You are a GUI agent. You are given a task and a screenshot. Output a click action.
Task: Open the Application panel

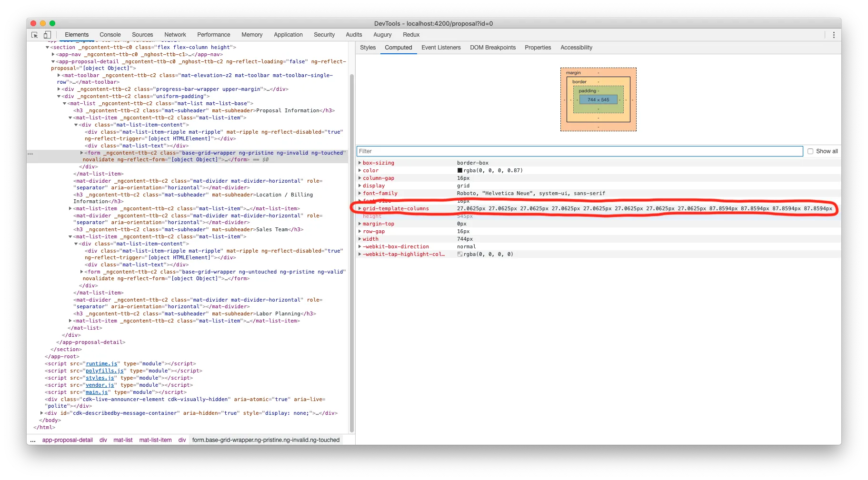click(288, 35)
